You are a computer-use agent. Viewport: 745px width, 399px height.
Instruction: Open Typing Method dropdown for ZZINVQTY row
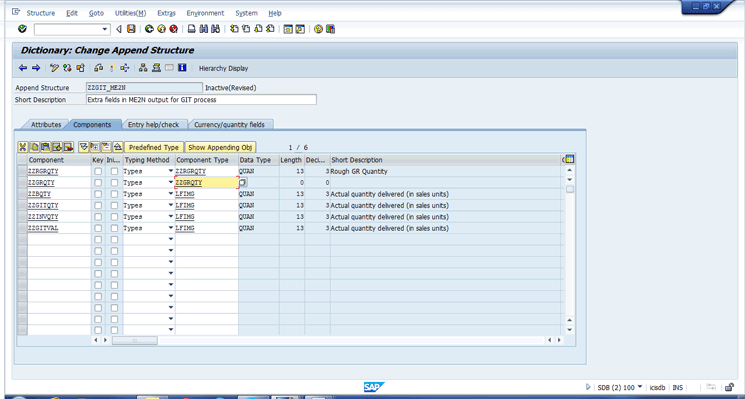point(171,217)
